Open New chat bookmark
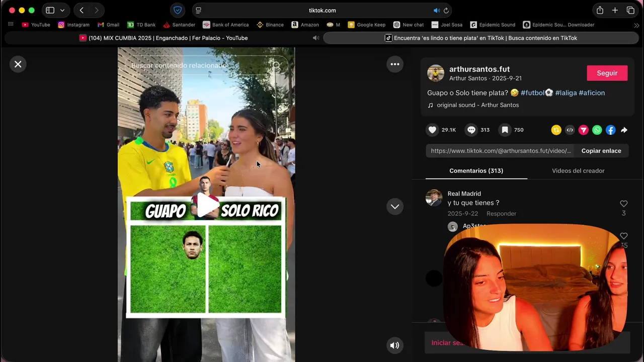This screenshot has width=644, height=362. click(409, 25)
